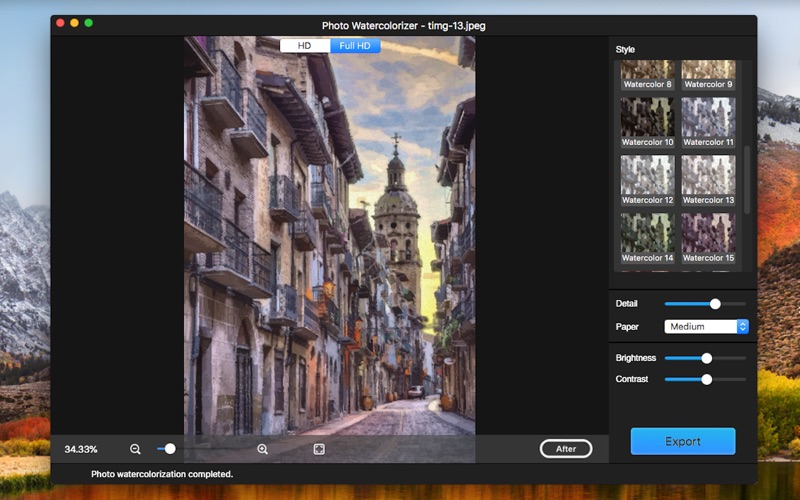800x500 pixels.
Task: Choose the Watercolor 11 style
Action: [708, 117]
